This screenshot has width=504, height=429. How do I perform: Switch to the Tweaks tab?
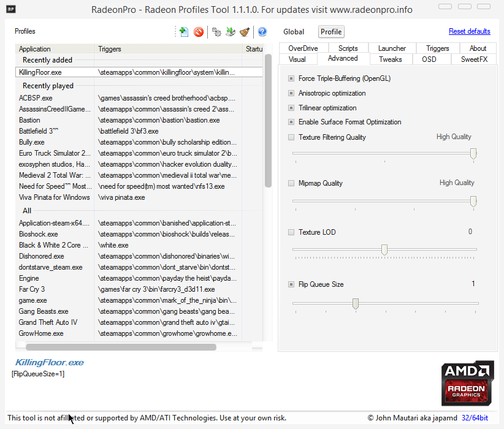coord(391,59)
